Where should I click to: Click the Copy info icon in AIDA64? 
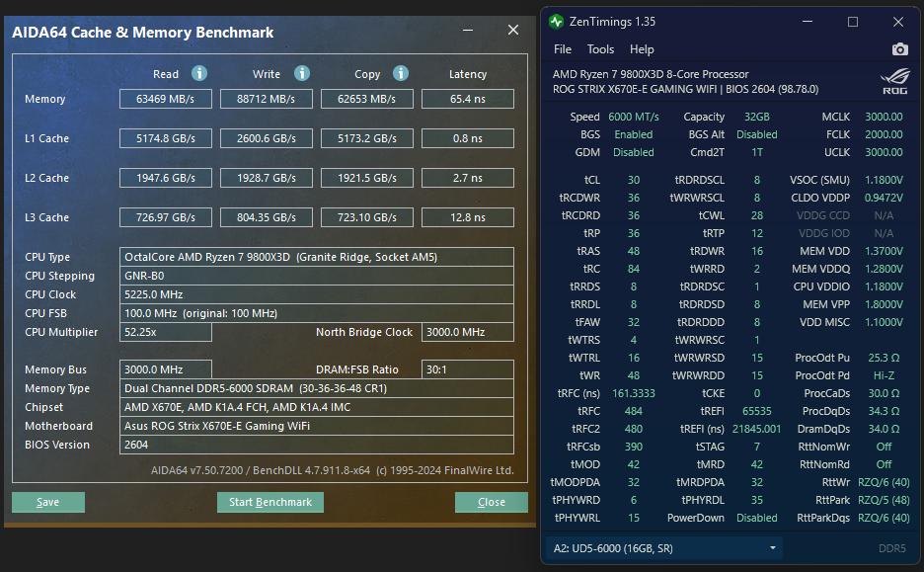(401, 73)
